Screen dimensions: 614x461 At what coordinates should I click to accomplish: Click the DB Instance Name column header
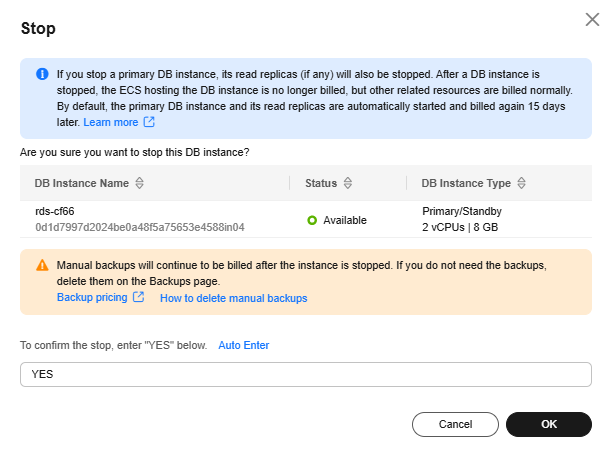(x=82, y=184)
